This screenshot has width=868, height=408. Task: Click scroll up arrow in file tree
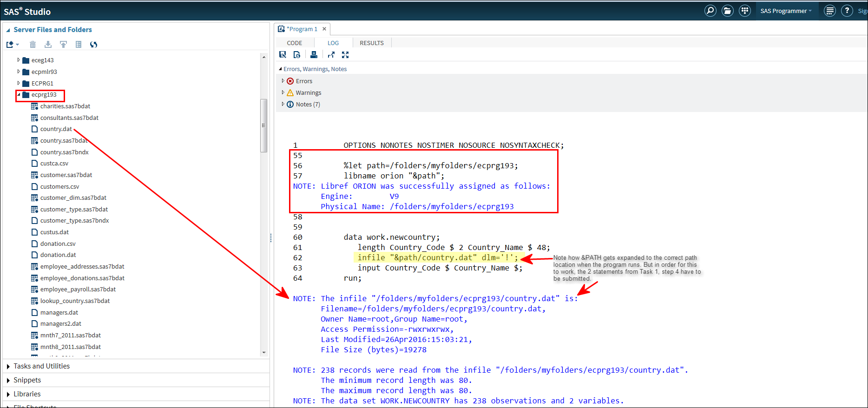(x=264, y=57)
